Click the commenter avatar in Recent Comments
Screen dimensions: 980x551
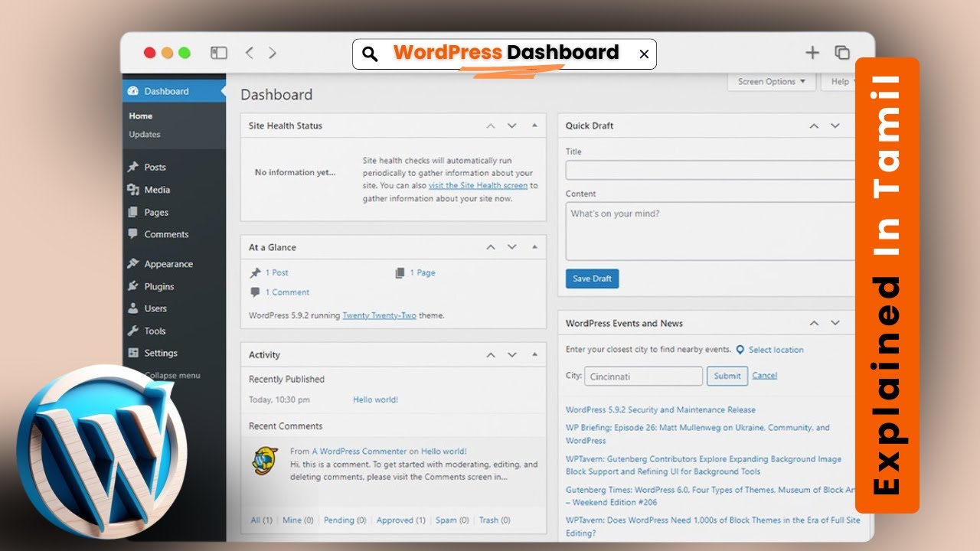pyautogui.click(x=265, y=461)
